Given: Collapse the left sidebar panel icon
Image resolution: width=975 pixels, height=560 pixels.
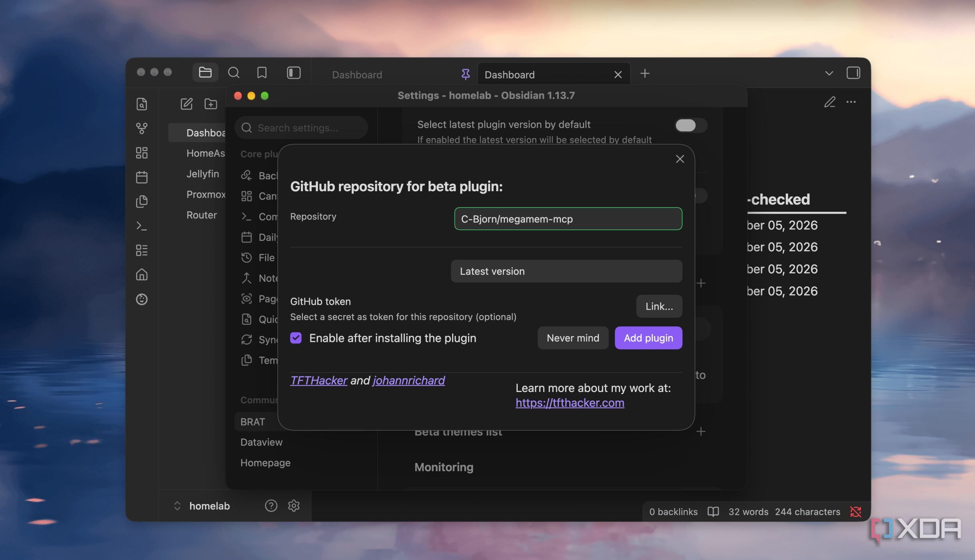Looking at the screenshot, I should coord(294,72).
